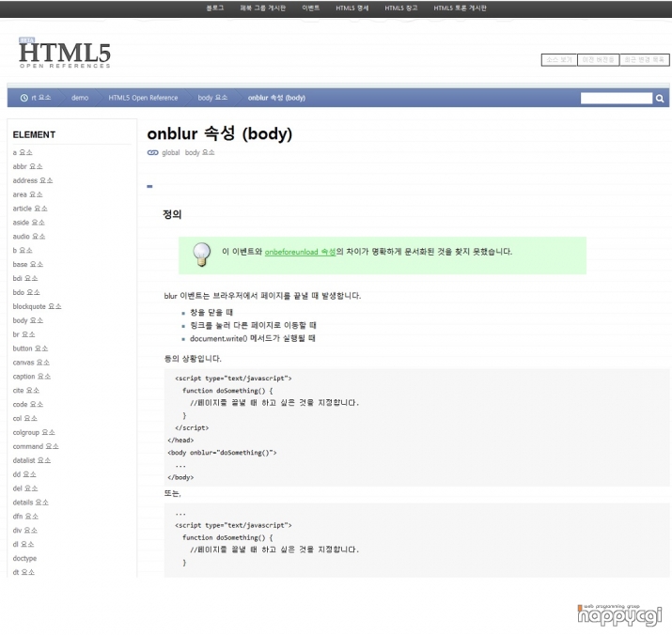Screen dimensions: 672x635
Task: Click the 소스 보기 button
Action: coord(559,59)
